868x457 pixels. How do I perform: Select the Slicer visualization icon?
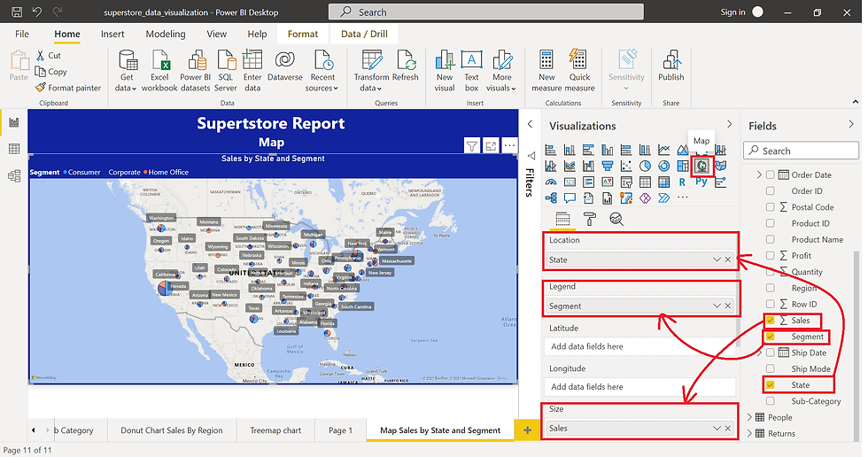(x=626, y=182)
